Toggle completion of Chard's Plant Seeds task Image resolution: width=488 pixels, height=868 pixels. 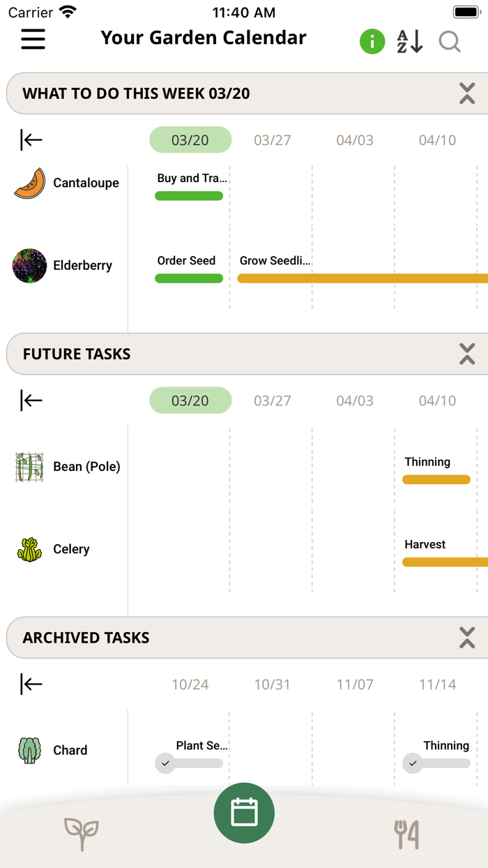point(165,763)
